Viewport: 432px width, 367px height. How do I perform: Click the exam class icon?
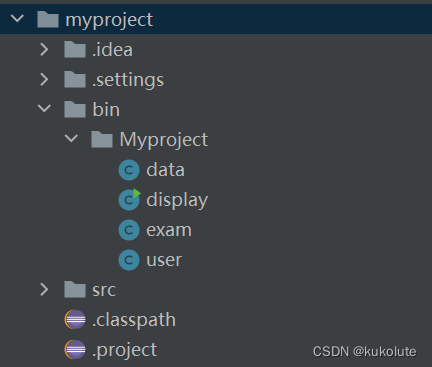pos(129,230)
